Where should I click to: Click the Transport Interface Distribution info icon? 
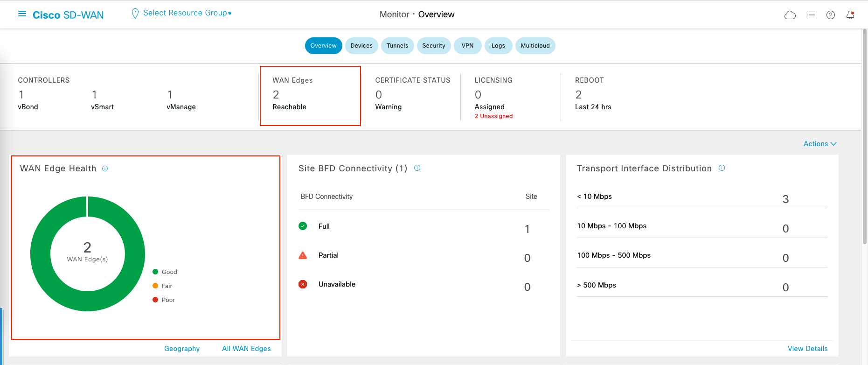(x=722, y=168)
